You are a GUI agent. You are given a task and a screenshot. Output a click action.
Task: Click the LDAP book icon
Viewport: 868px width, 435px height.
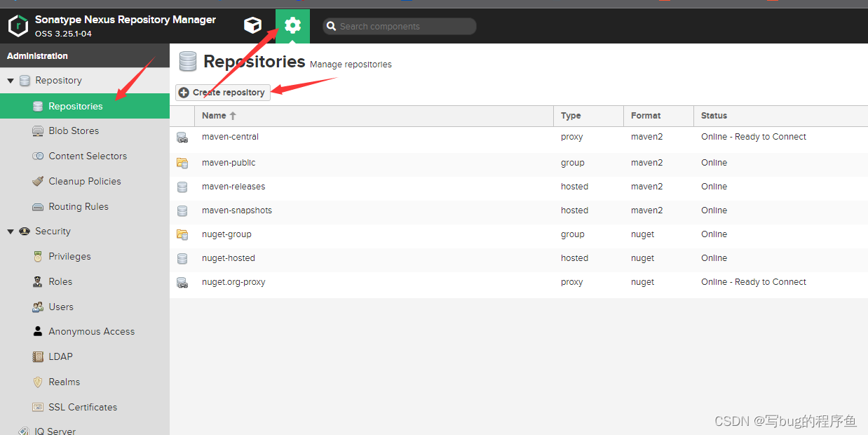(38, 356)
